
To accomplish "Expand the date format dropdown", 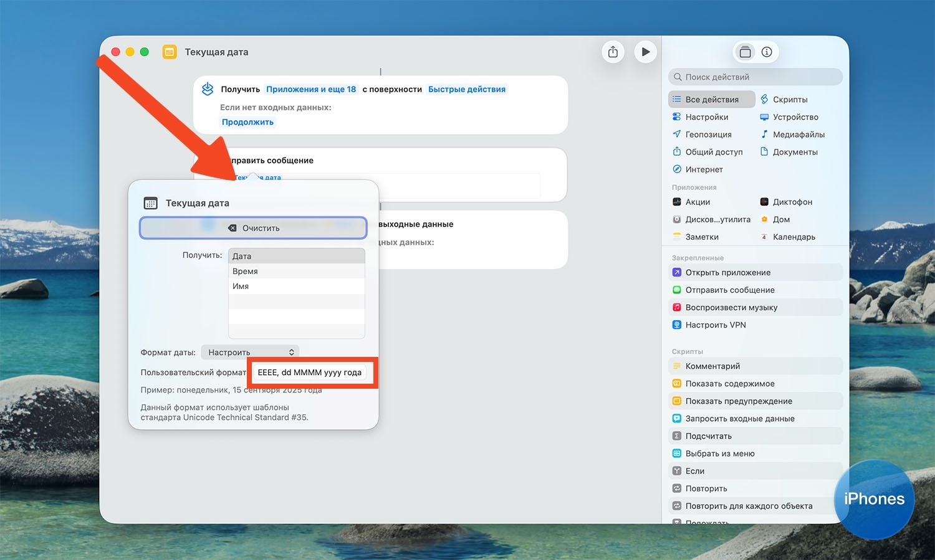I will tap(250, 353).
